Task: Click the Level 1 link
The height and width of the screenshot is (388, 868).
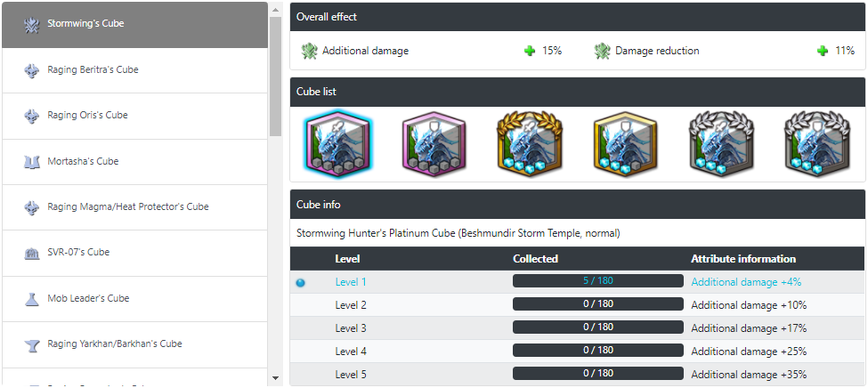Action: tap(351, 282)
